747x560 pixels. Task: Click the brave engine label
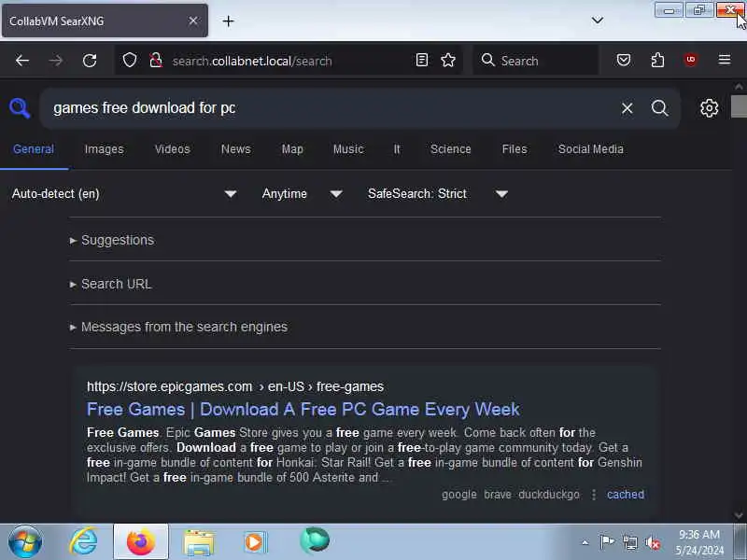(x=498, y=495)
